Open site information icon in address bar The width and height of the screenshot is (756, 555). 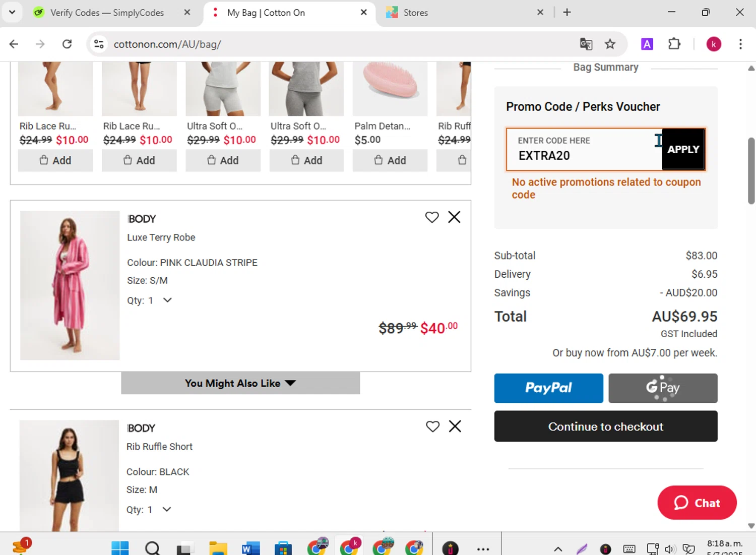99,44
